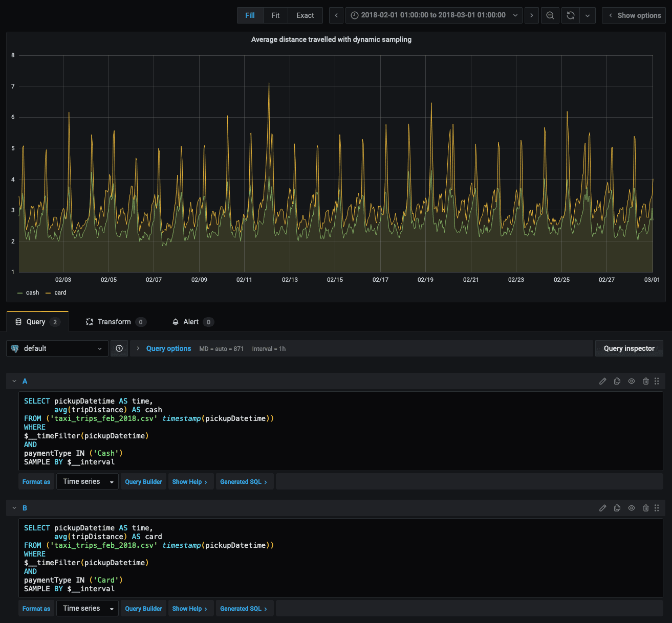Open data source help icon
This screenshot has height=623, width=672.
tap(119, 348)
